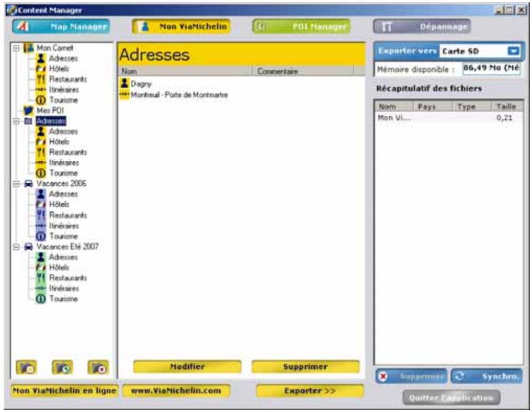This screenshot has width=532, height=412.
Task: Select Tourisme icon under Mon Carnet
Action: click(41, 100)
